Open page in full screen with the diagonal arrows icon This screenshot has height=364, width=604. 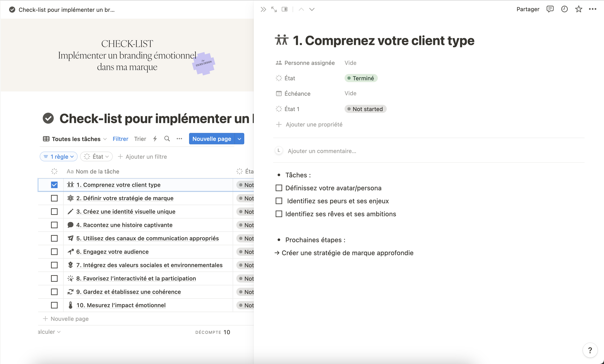pos(274,9)
